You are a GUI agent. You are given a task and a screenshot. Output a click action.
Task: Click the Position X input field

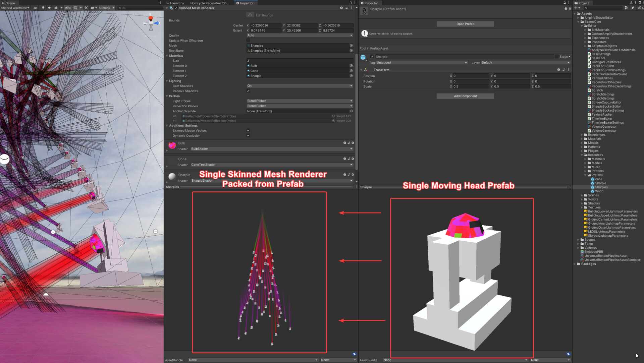tap(471, 76)
